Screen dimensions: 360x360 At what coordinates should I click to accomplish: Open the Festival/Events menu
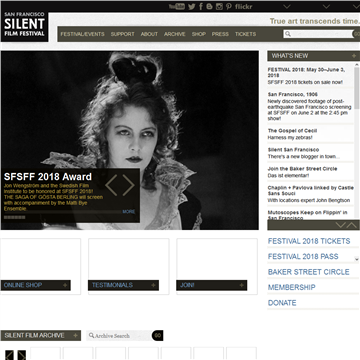(x=82, y=34)
